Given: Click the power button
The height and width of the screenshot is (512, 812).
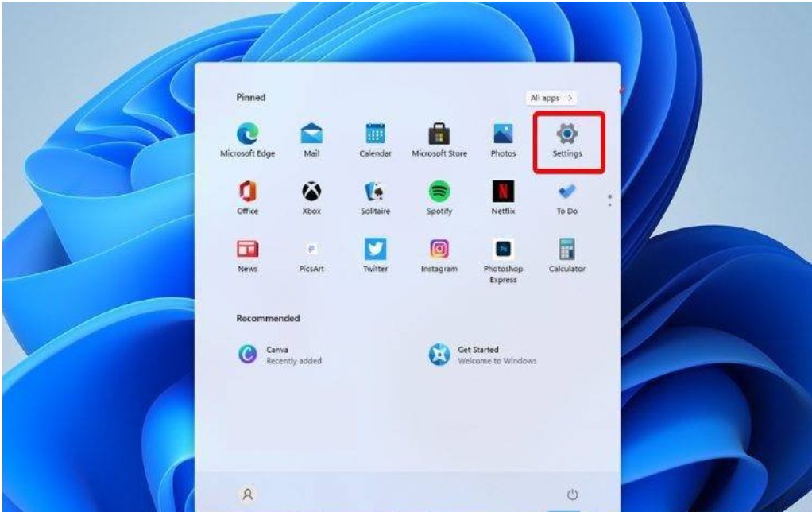Looking at the screenshot, I should (573, 492).
